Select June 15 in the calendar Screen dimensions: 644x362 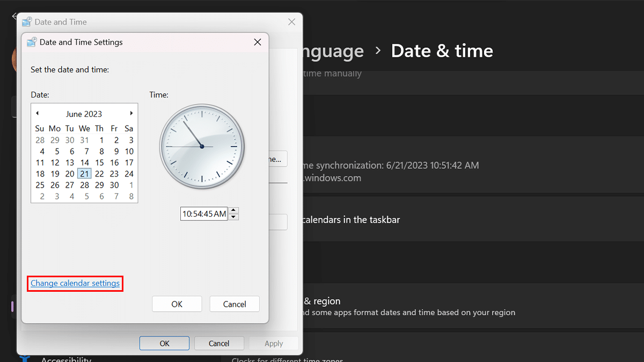point(99,162)
